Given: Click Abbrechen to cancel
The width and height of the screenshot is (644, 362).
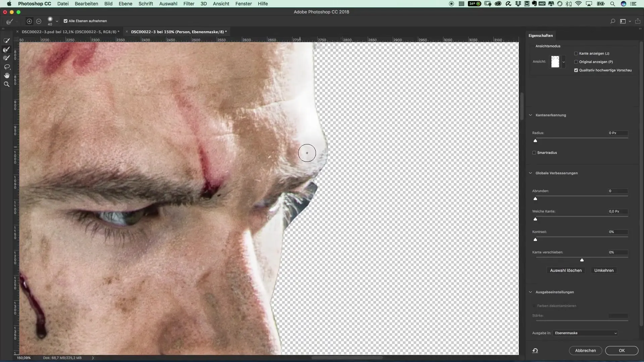Looking at the screenshot, I should [585, 351].
